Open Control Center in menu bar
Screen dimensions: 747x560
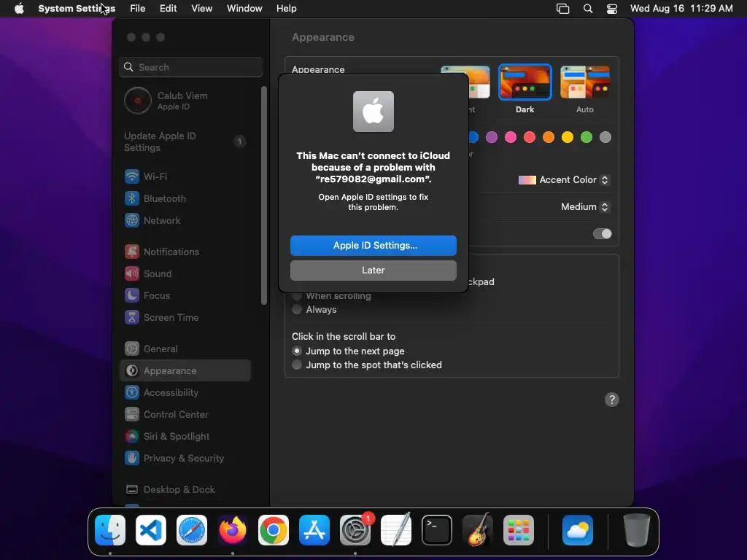(x=612, y=9)
